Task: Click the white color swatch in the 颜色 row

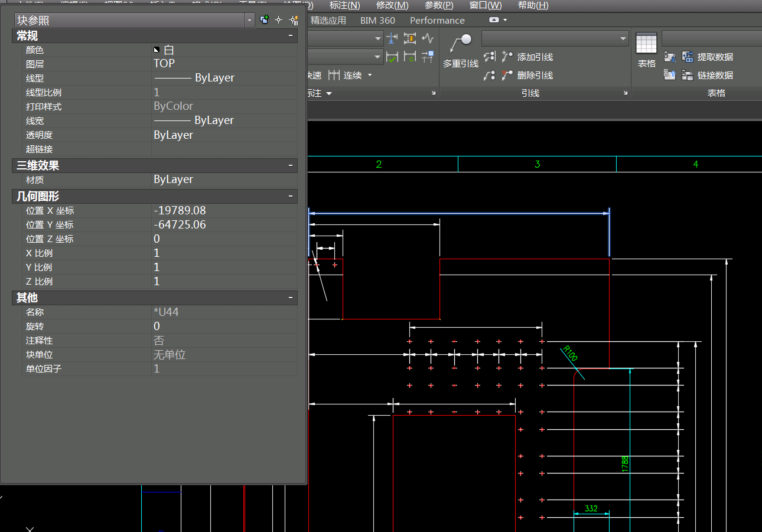Action: pos(157,50)
